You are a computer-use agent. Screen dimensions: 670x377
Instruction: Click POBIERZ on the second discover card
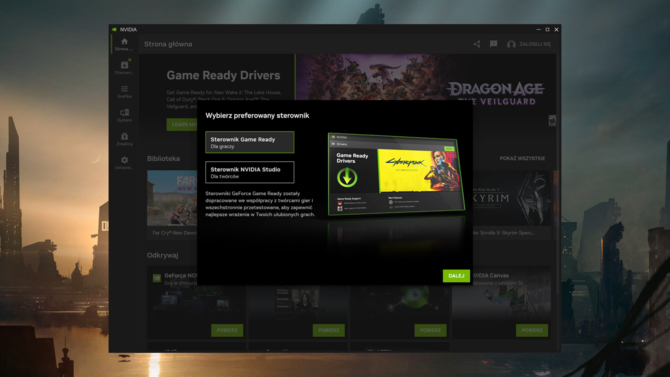click(329, 330)
